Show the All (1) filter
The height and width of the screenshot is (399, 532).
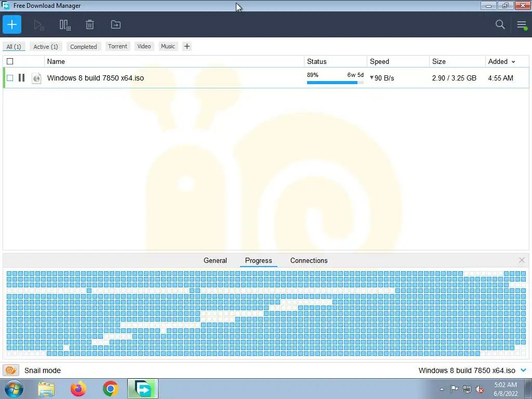pyautogui.click(x=14, y=46)
